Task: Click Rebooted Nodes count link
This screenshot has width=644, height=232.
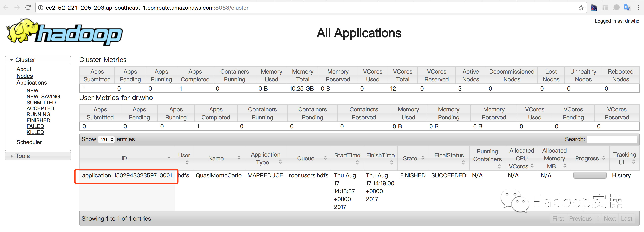Action: coord(606,88)
